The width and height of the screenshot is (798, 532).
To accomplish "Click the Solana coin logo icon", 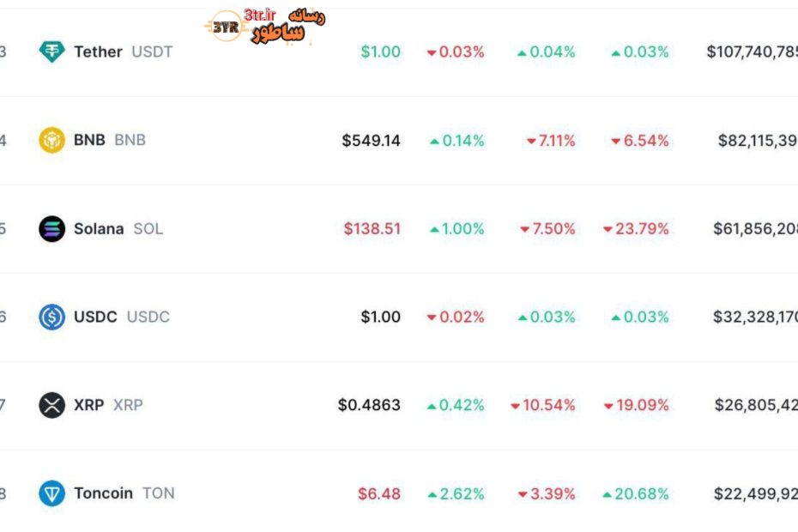I will 51,229.
